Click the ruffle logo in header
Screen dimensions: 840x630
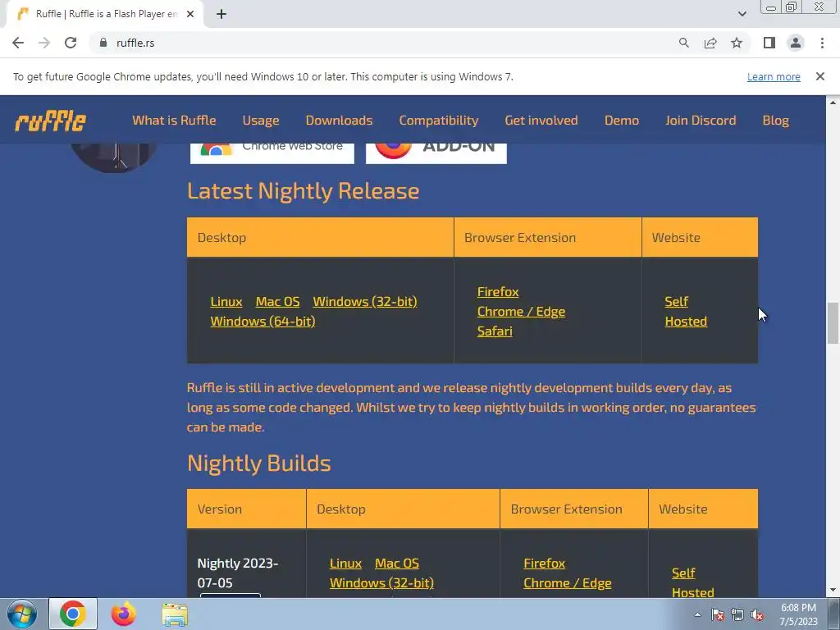(50, 121)
